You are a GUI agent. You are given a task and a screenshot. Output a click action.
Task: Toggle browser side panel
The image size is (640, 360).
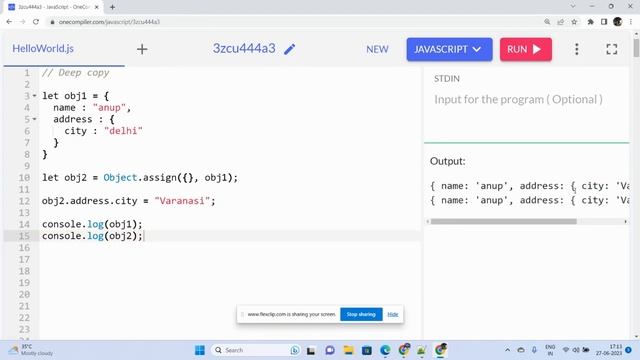point(604,22)
